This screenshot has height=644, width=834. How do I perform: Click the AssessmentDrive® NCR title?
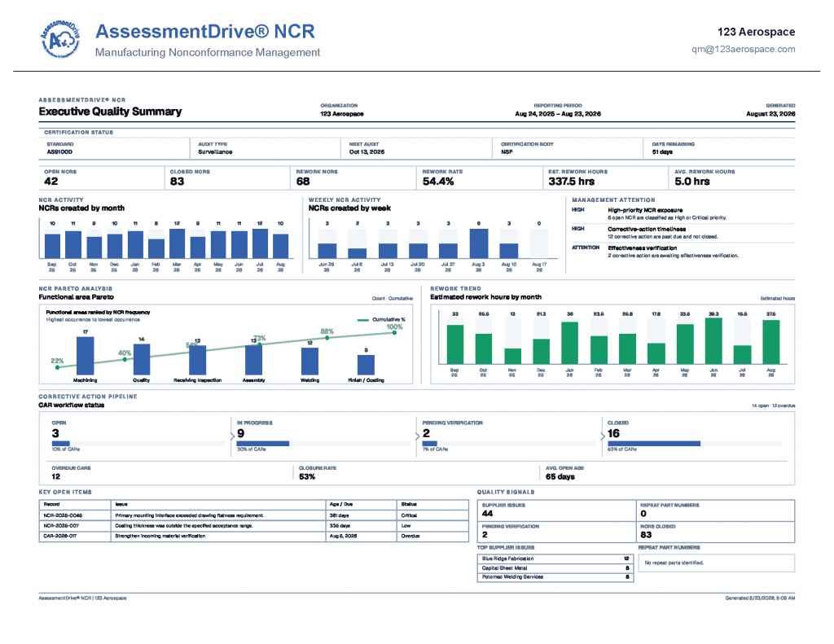(x=204, y=32)
